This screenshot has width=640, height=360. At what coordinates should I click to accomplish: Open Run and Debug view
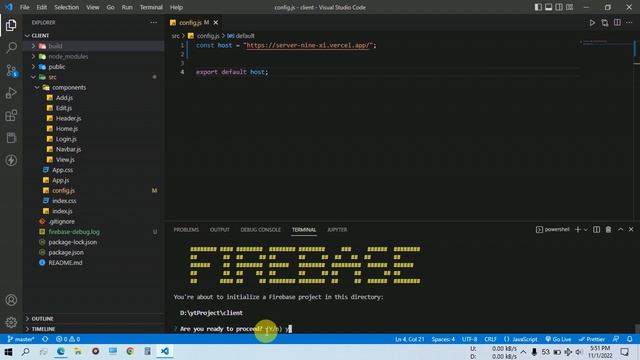click(11, 93)
